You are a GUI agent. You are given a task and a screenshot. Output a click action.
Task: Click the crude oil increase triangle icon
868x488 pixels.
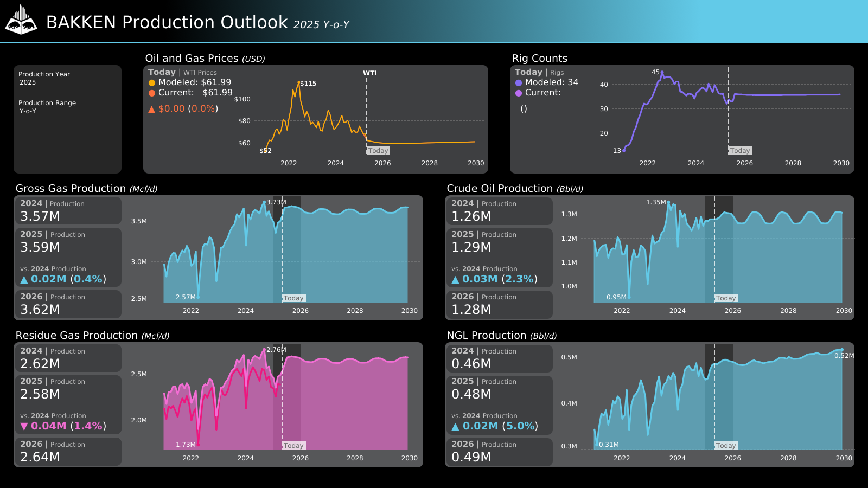(x=455, y=280)
